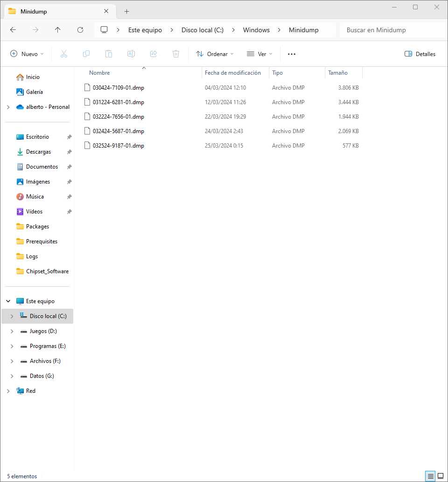The width and height of the screenshot is (448, 482).
Task: Expand Programas (E:) drive node
Action: [12, 346]
